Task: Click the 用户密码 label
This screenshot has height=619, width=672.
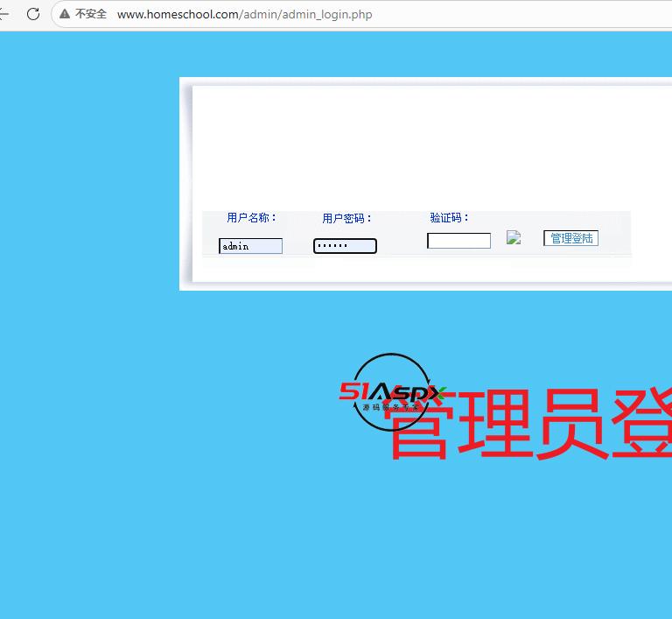Action: pyautogui.click(x=346, y=218)
